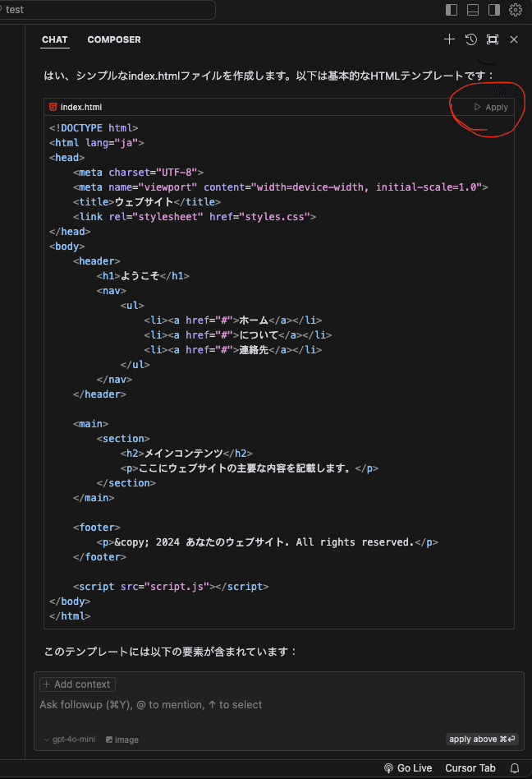Click the script src="script.js" line
The width and height of the screenshot is (532, 779).
pyautogui.click(x=171, y=587)
